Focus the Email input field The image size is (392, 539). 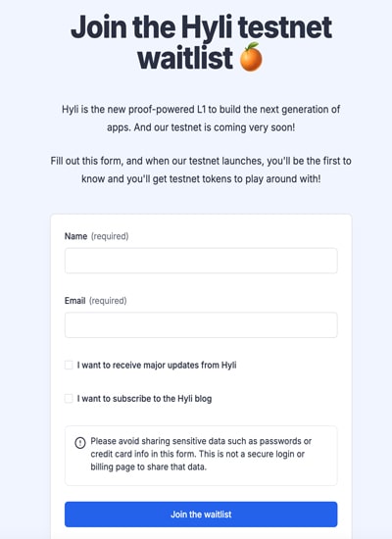tap(201, 325)
